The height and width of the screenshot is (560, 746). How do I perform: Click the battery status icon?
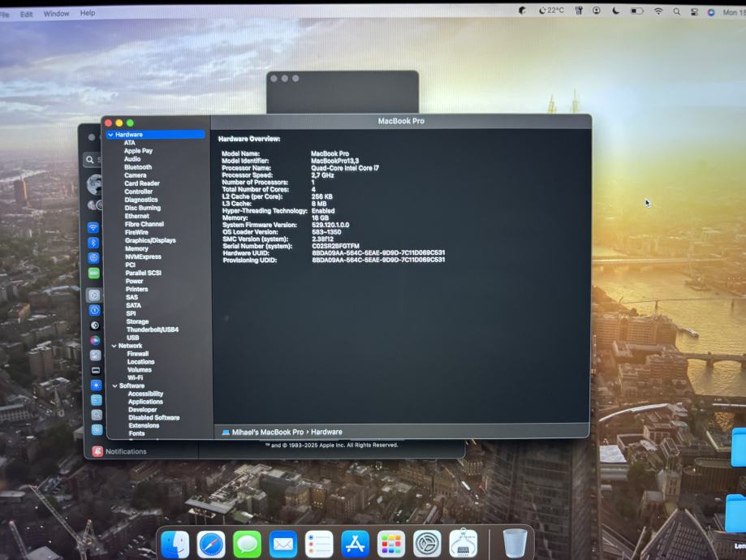(x=637, y=11)
